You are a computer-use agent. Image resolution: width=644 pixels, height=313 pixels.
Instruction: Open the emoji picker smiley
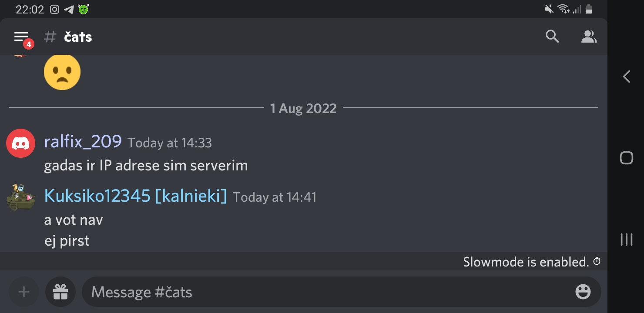(583, 292)
